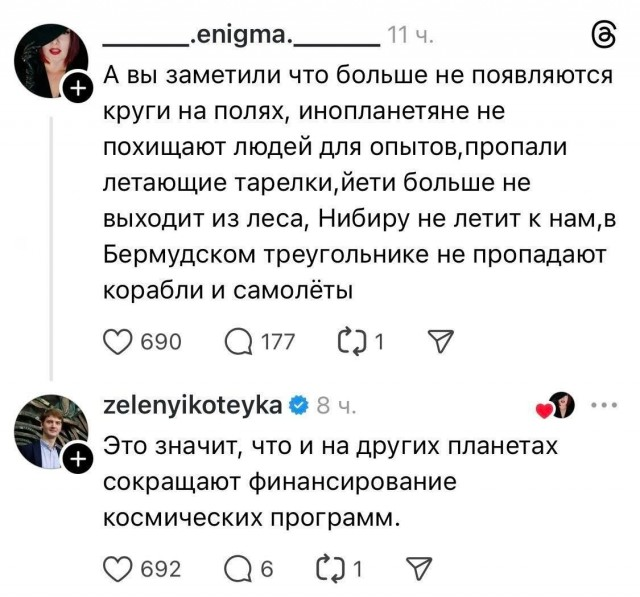This screenshot has width=640, height=597.
Task: Click the blue verified badge next to zelenyikoteyka
Action: pyautogui.click(x=298, y=405)
